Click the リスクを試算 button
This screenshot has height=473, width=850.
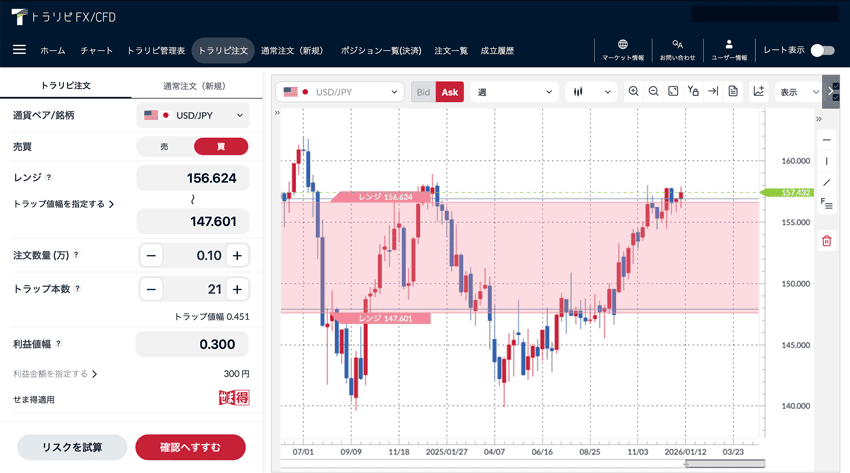[x=72, y=447]
